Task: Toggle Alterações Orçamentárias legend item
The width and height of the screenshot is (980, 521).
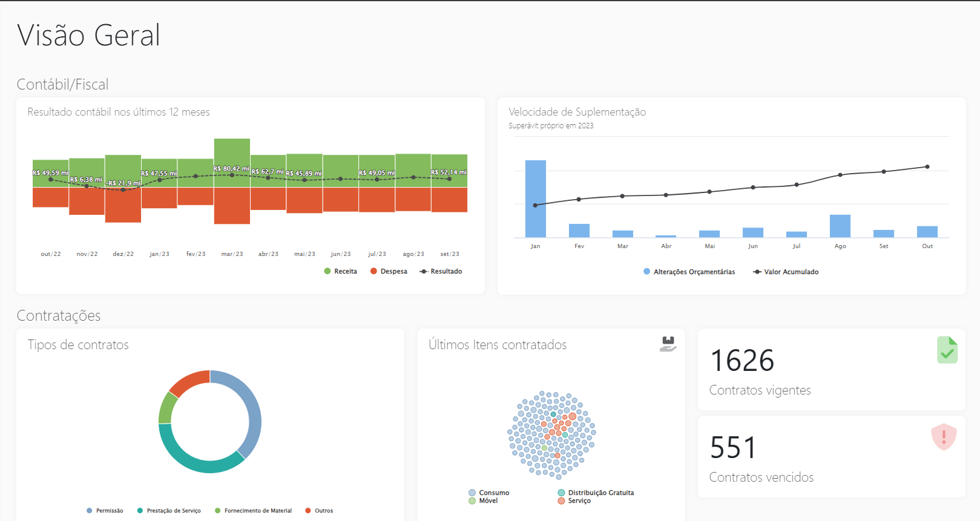Action: (x=689, y=272)
